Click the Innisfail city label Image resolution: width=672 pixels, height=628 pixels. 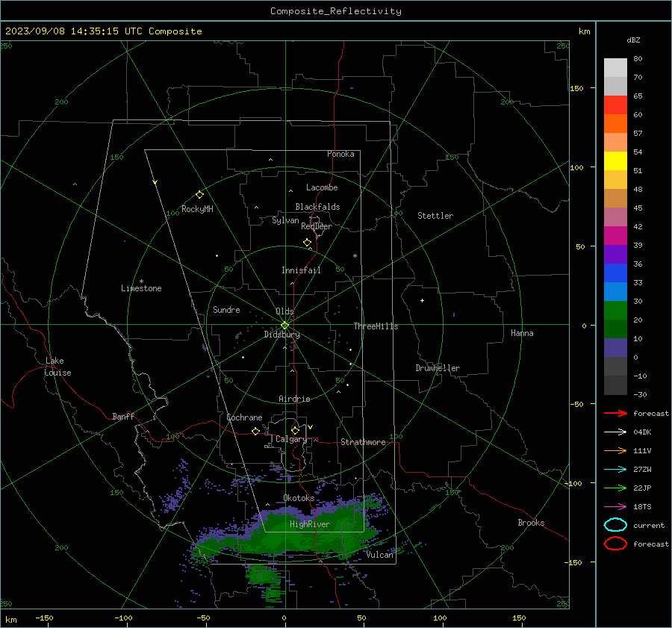(301, 270)
